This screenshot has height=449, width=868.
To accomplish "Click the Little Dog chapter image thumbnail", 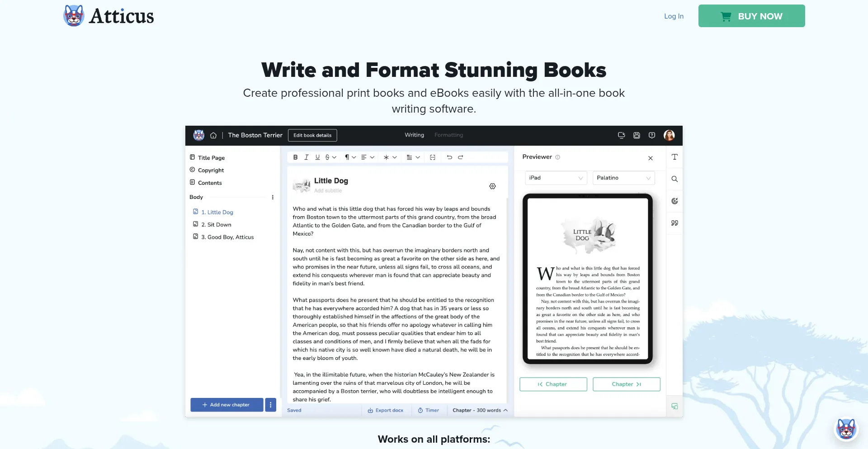I will tap(302, 185).
